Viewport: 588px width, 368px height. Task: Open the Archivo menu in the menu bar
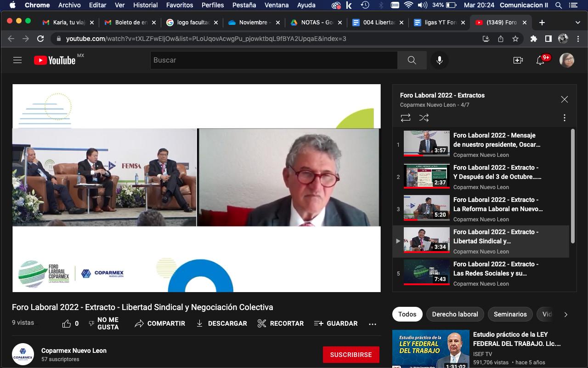[x=69, y=5]
